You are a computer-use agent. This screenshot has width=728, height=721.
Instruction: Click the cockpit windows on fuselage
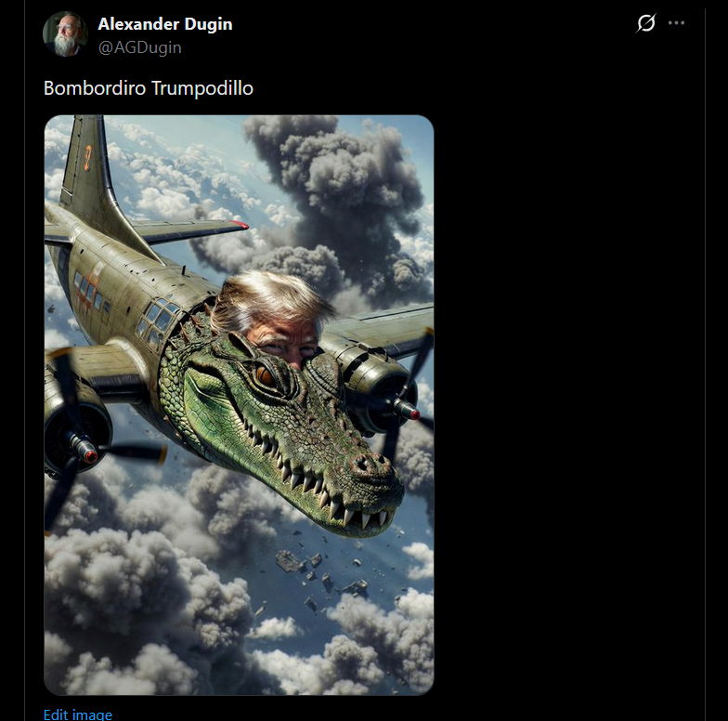coord(157,321)
